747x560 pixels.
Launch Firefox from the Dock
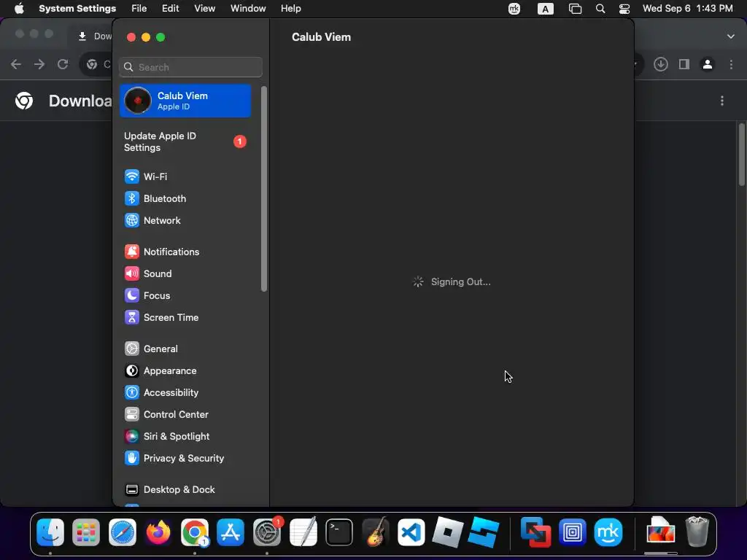pos(158,532)
